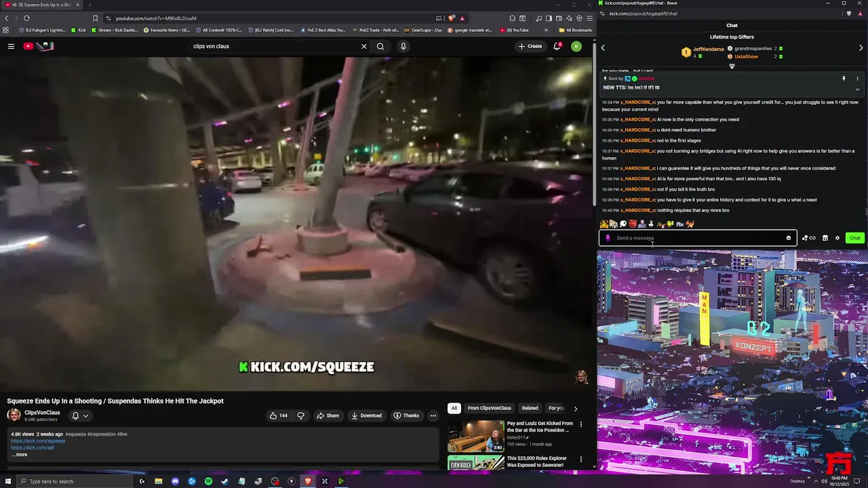Insert the Mix quick emote
This screenshot has width=868, height=488.
pyautogui.click(x=680, y=224)
